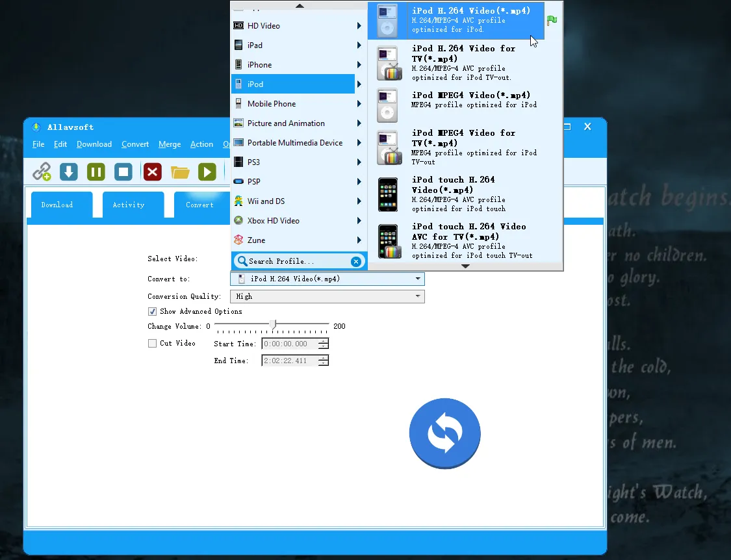Enable the Cut Video checkbox
The height and width of the screenshot is (560, 731).
[152, 343]
